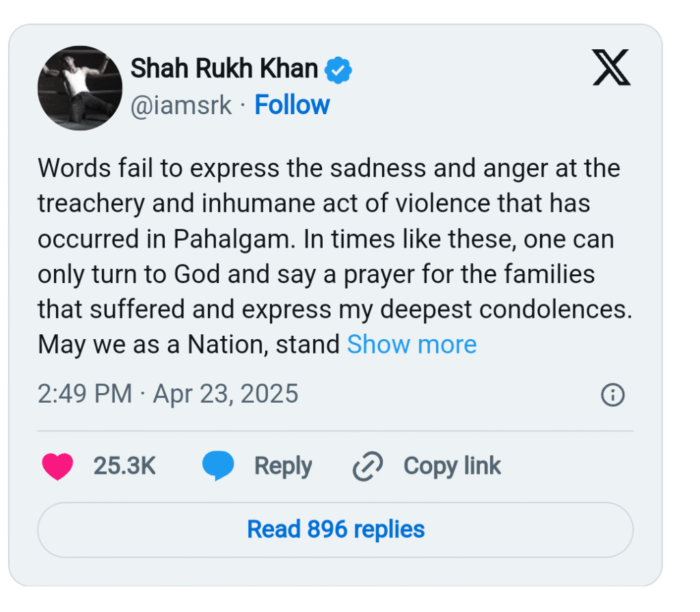Open Shah Rukh Khan's profile picture
Viewport: 700px width, 612px height.
pyautogui.click(x=80, y=88)
